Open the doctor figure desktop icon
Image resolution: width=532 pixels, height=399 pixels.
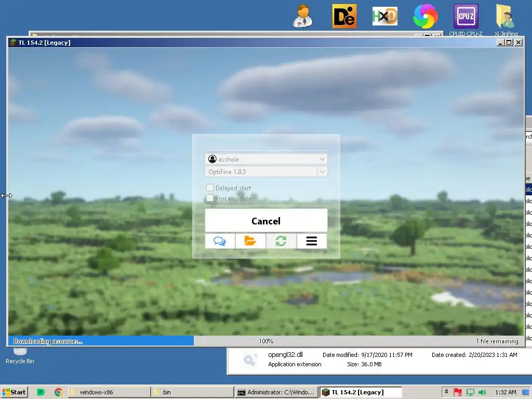[x=303, y=16]
